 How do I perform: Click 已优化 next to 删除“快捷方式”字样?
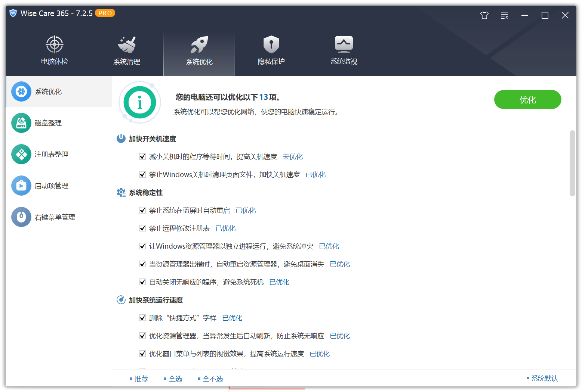233,318
